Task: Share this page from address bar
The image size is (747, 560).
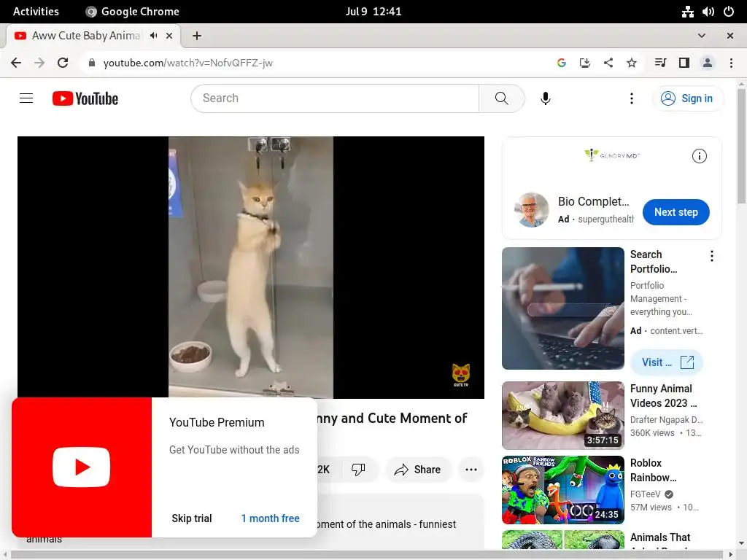Action: (608, 63)
